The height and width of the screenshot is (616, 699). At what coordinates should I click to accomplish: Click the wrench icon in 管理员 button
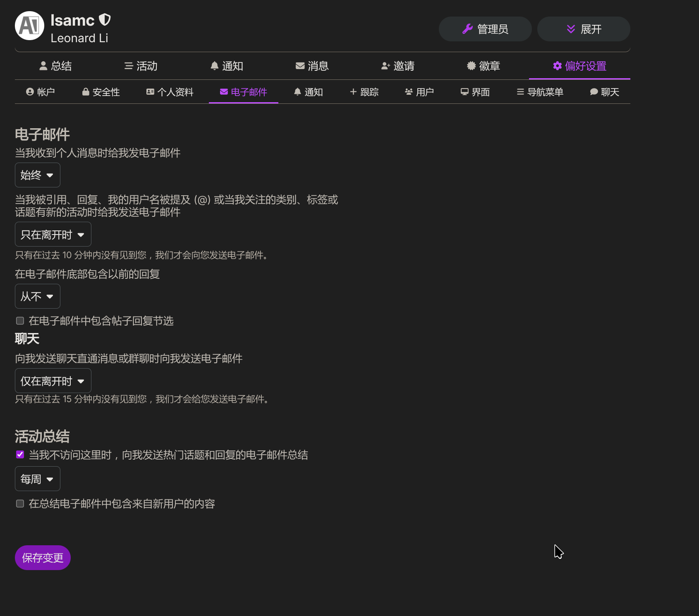[x=467, y=29]
